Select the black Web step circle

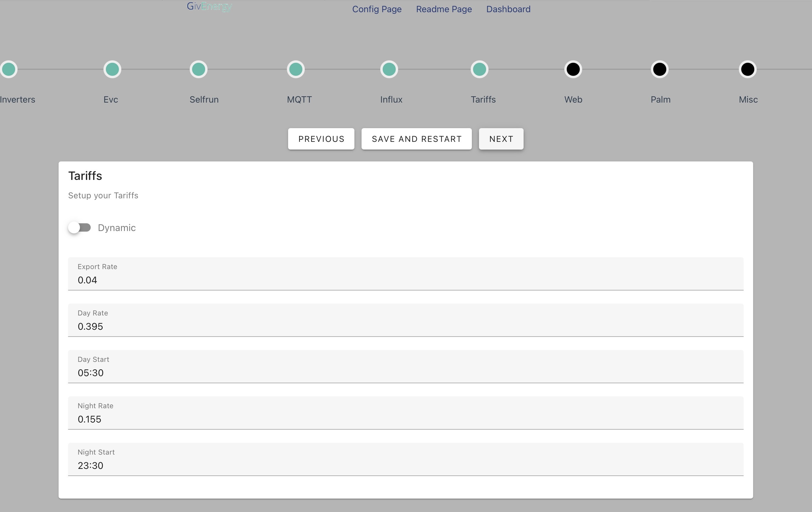point(573,70)
